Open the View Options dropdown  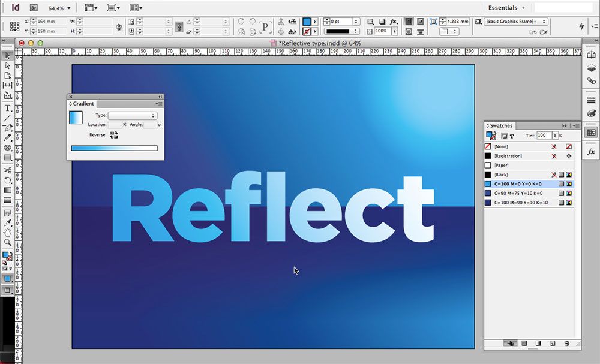91,8
